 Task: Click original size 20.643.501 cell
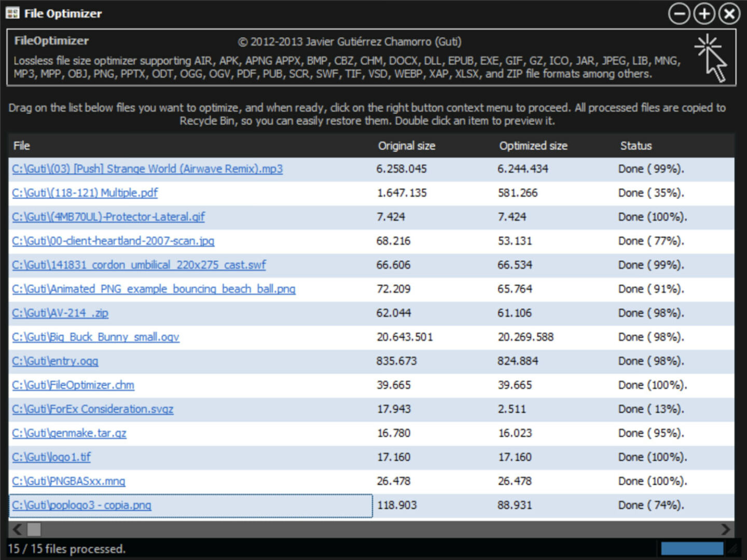(405, 337)
